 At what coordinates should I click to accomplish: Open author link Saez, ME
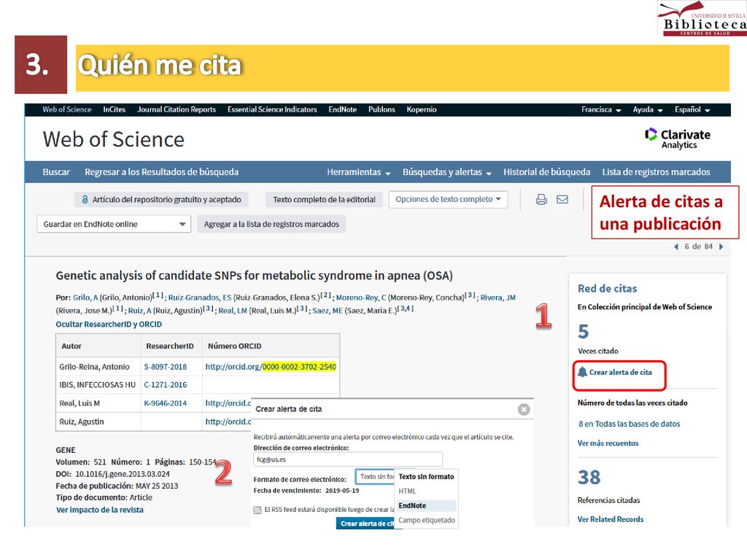click(328, 311)
